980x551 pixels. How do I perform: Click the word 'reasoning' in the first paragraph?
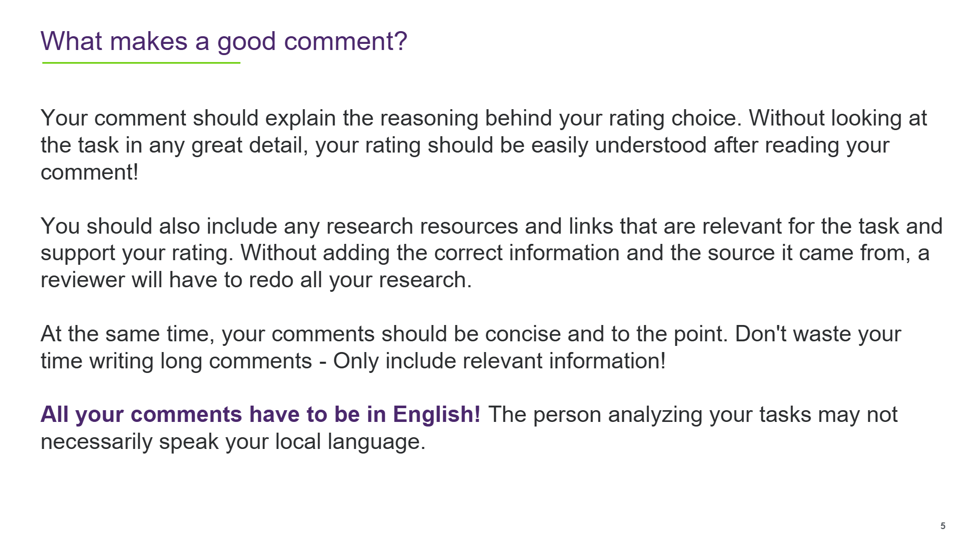pyautogui.click(x=429, y=118)
